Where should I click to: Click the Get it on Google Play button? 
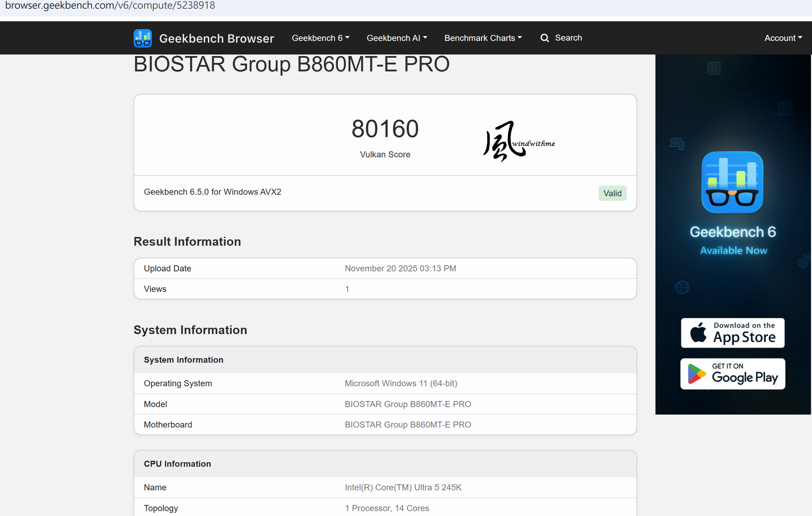pyautogui.click(x=733, y=374)
